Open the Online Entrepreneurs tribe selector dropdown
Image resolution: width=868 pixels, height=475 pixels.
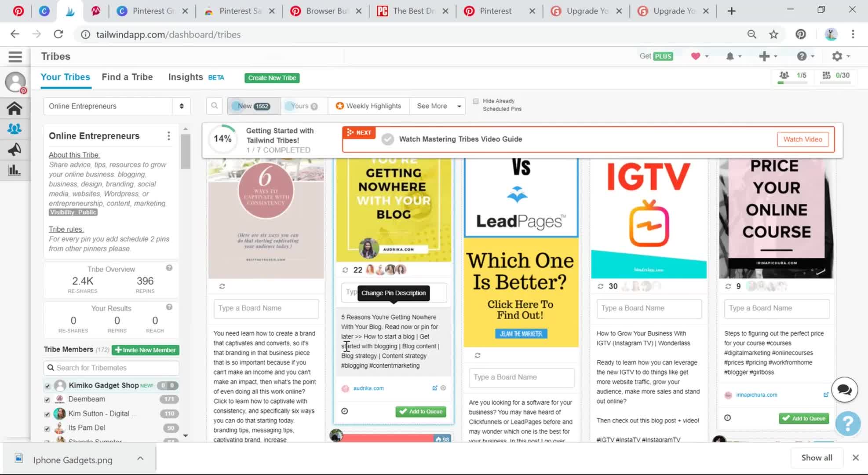pyautogui.click(x=117, y=106)
